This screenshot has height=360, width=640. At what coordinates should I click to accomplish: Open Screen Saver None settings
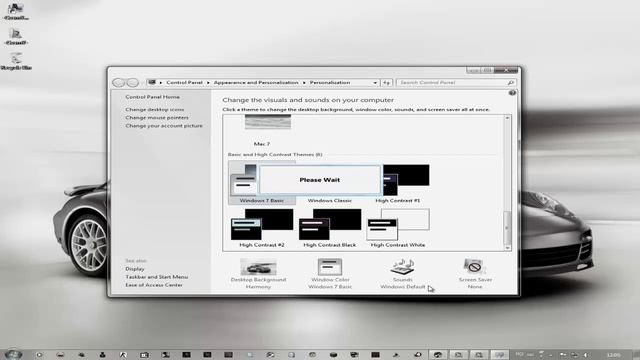475,274
